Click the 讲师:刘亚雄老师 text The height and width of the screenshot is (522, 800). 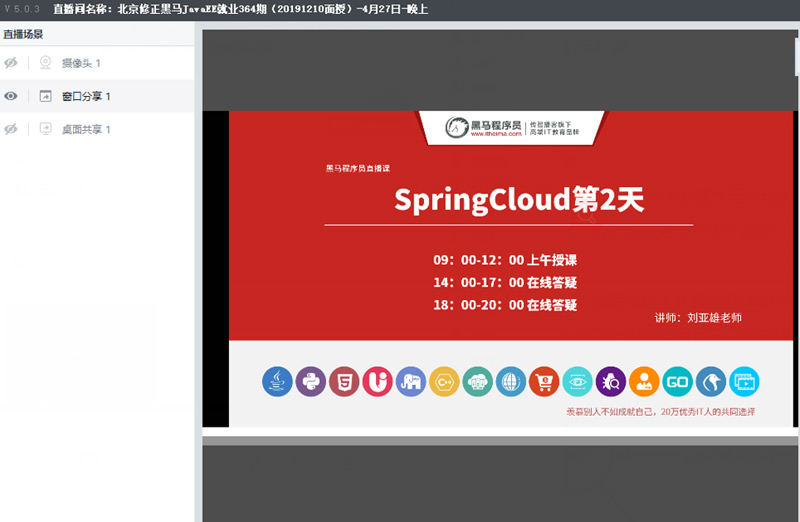[x=698, y=318]
